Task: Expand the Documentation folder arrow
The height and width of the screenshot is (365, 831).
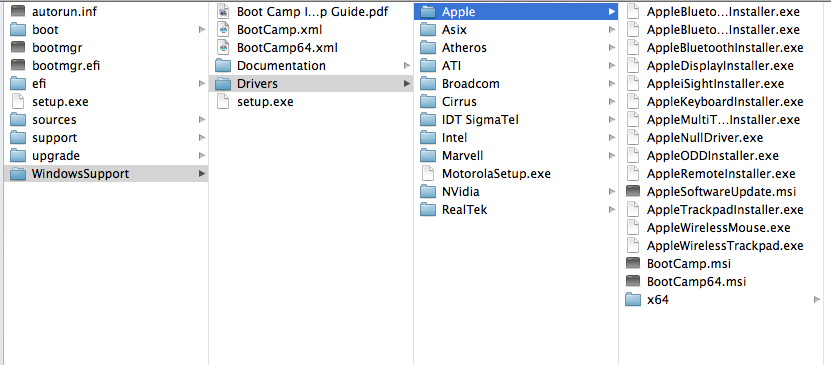Action: (x=406, y=66)
